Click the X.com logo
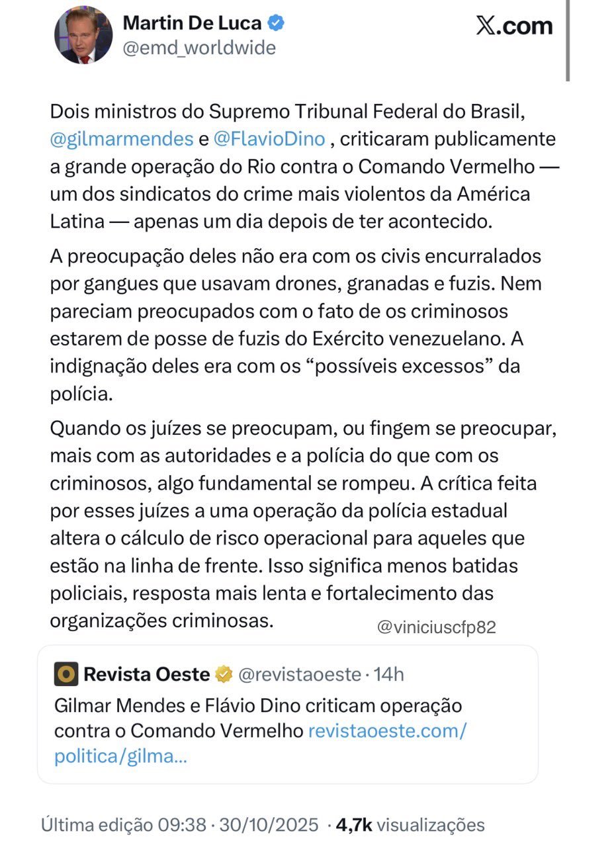This screenshot has width=616, height=841. [x=513, y=26]
